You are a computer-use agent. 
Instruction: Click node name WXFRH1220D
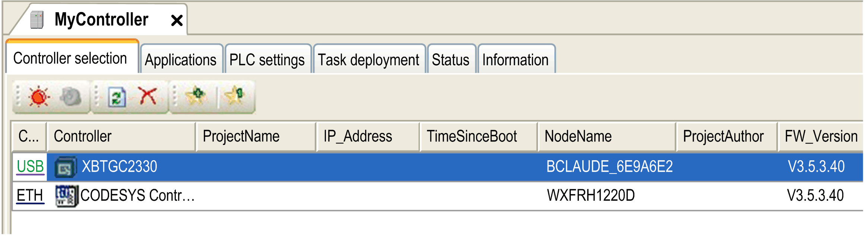point(591,196)
